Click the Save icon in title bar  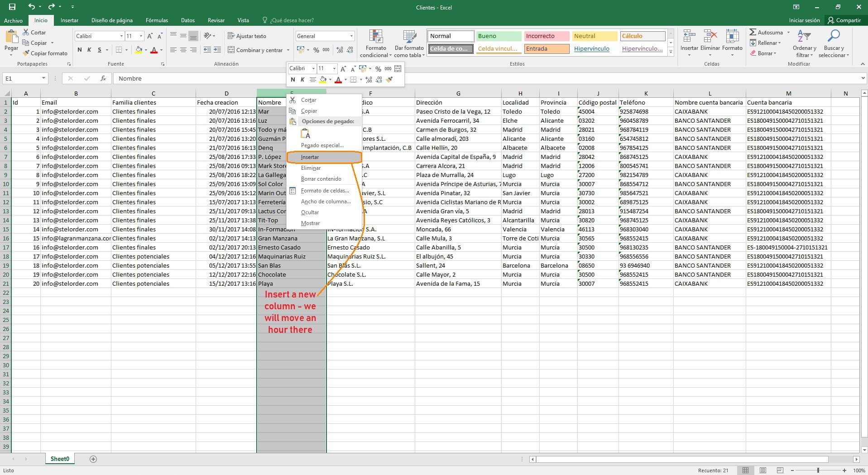[12, 7]
